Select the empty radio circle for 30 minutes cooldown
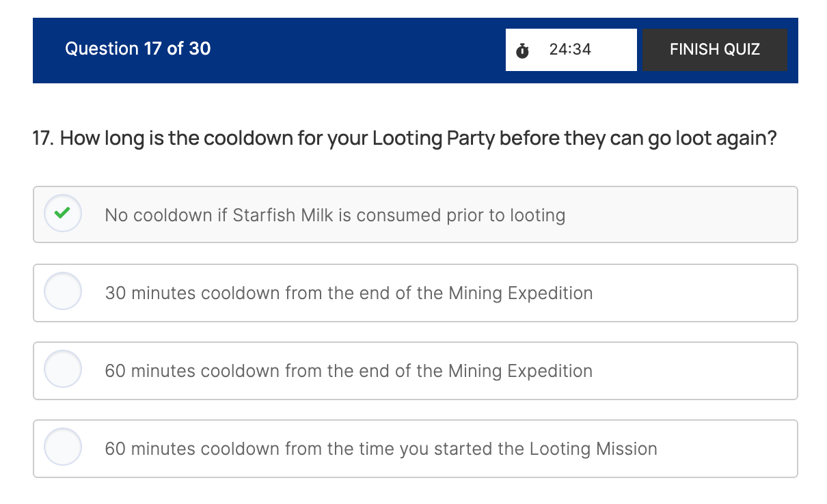This screenshot has height=504, width=827. pyautogui.click(x=63, y=292)
